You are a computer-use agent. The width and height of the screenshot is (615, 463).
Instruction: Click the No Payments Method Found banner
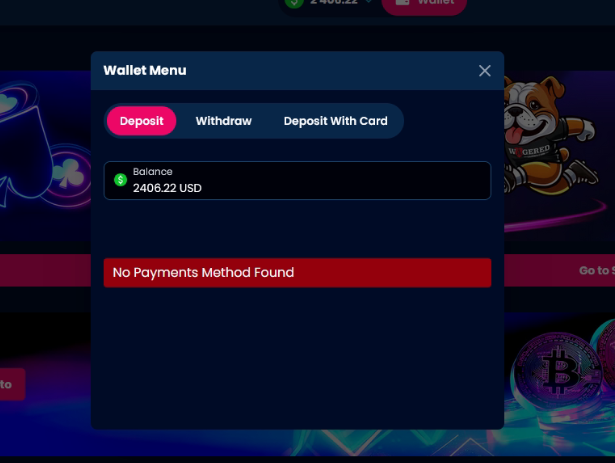point(297,273)
